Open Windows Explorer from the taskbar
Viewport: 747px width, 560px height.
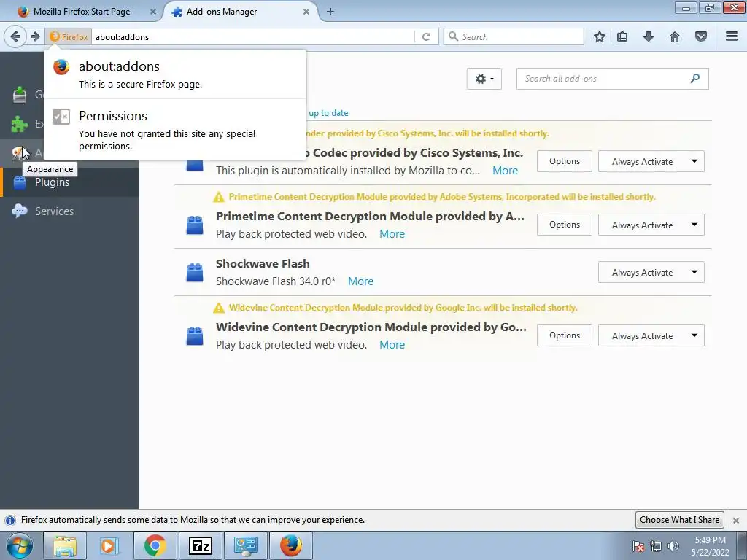click(65, 545)
